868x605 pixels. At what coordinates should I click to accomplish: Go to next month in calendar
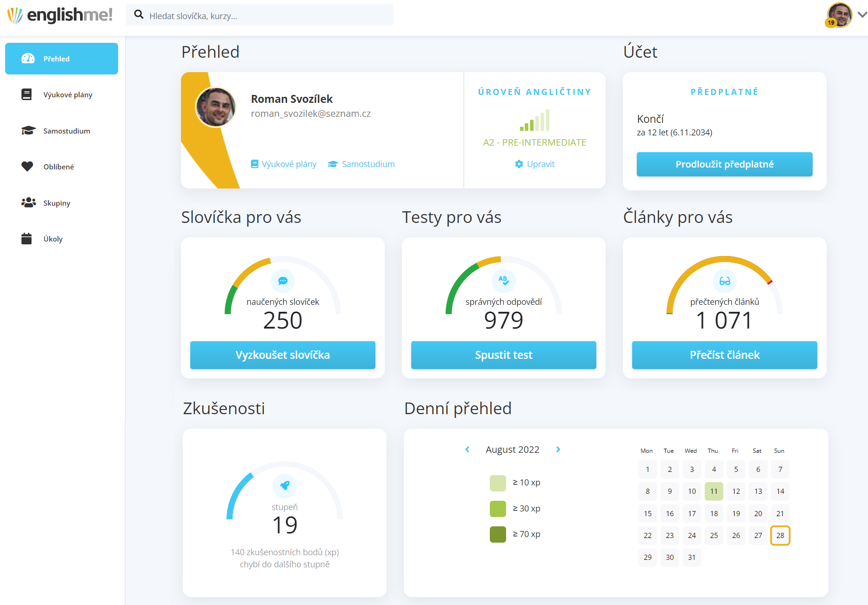[x=558, y=450]
